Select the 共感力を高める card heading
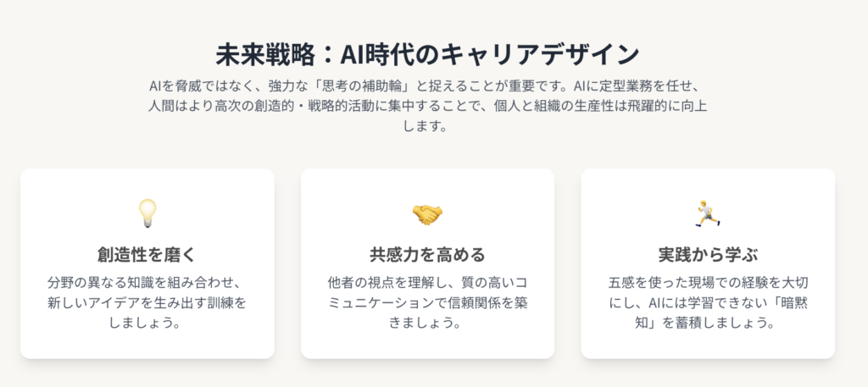Viewport: 868px width, 387px height. [427, 255]
